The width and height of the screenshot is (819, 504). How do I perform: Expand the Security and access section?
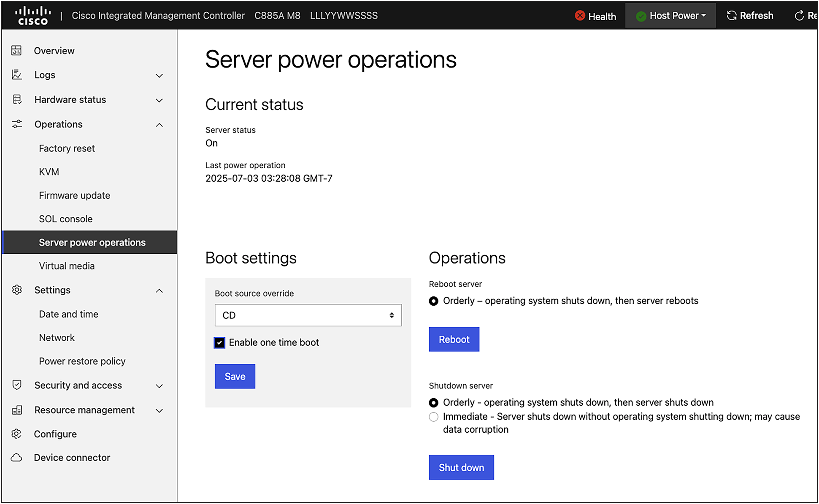[78, 385]
